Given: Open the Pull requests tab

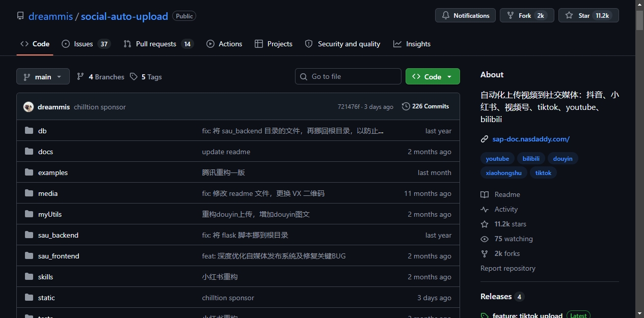Looking at the screenshot, I should pos(158,44).
